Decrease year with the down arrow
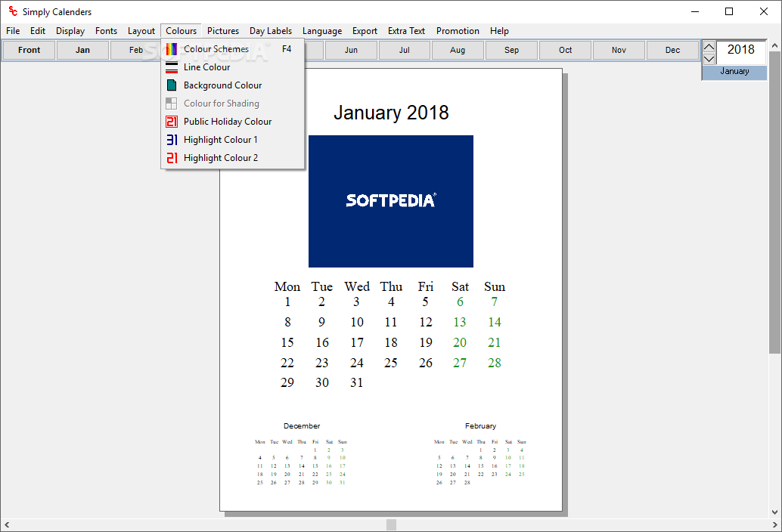 [x=709, y=59]
